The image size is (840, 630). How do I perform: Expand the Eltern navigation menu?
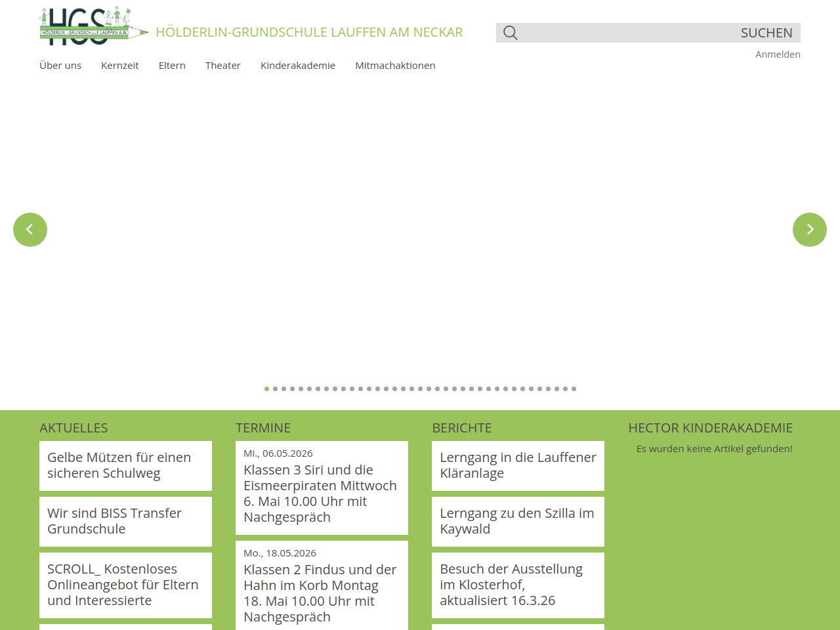click(x=172, y=66)
